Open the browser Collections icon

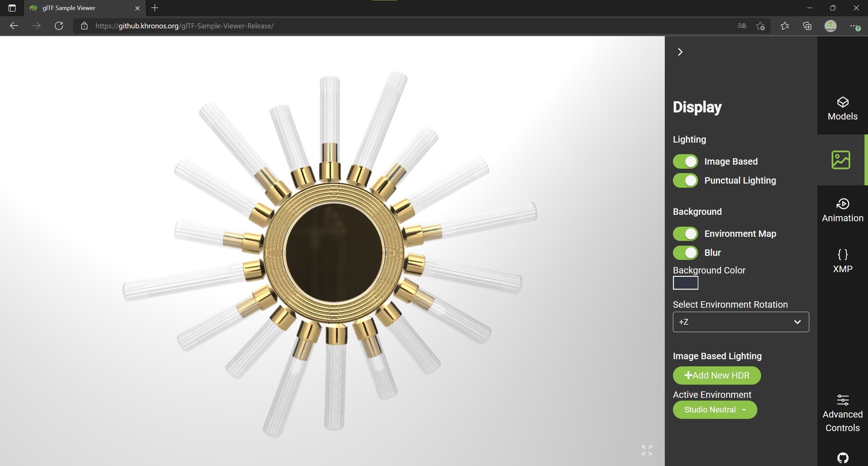pos(807,26)
